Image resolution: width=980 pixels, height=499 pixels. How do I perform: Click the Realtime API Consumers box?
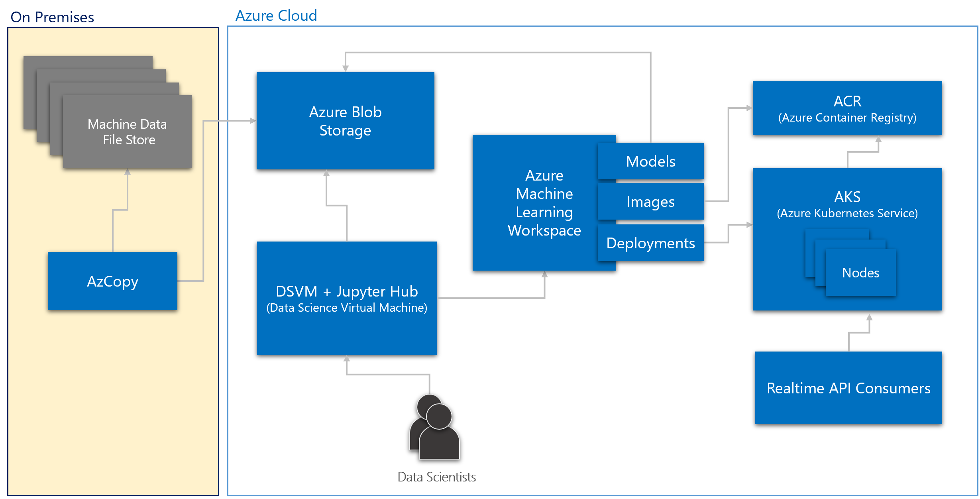coord(848,388)
